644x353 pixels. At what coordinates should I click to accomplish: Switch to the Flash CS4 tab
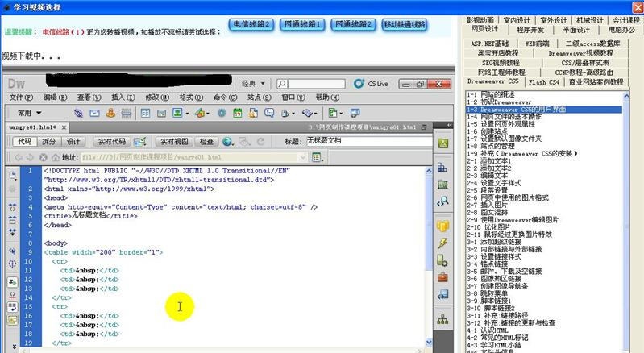544,82
